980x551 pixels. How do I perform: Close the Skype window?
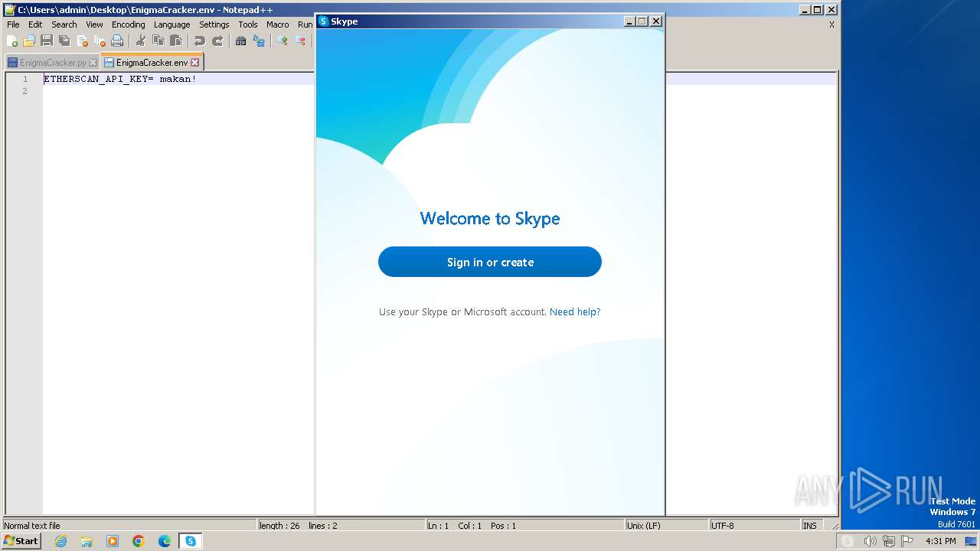(x=656, y=21)
